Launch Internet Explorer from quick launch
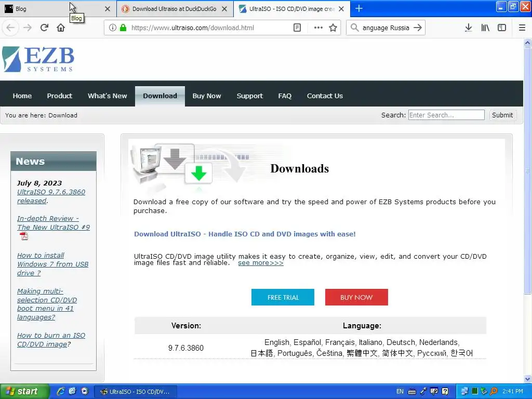The height and width of the screenshot is (399, 532). click(x=61, y=391)
